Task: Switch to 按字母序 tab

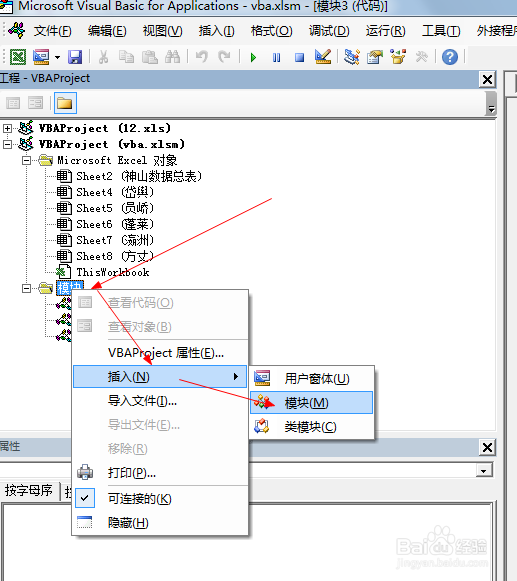Action: [x=29, y=491]
